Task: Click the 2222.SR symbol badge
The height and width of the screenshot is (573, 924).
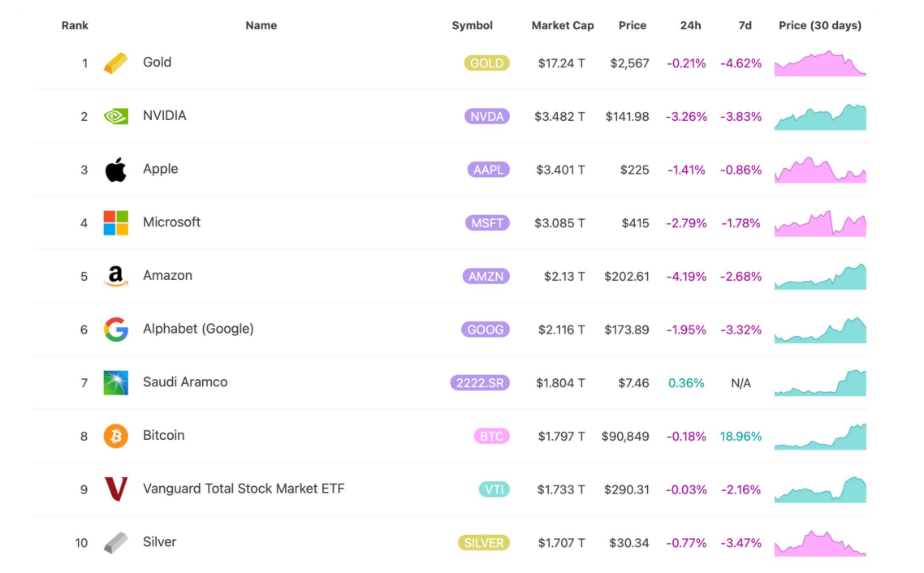Action: [x=480, y=383]
